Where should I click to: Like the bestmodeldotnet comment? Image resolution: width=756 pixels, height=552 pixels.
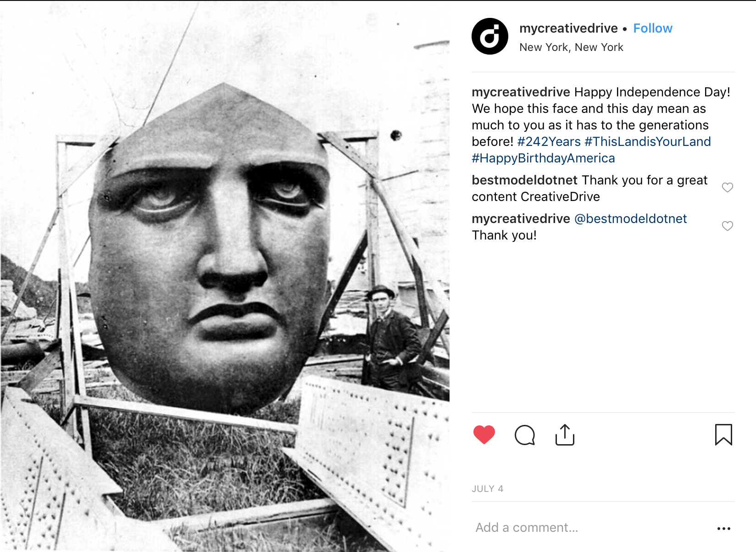tap(728, 187)
